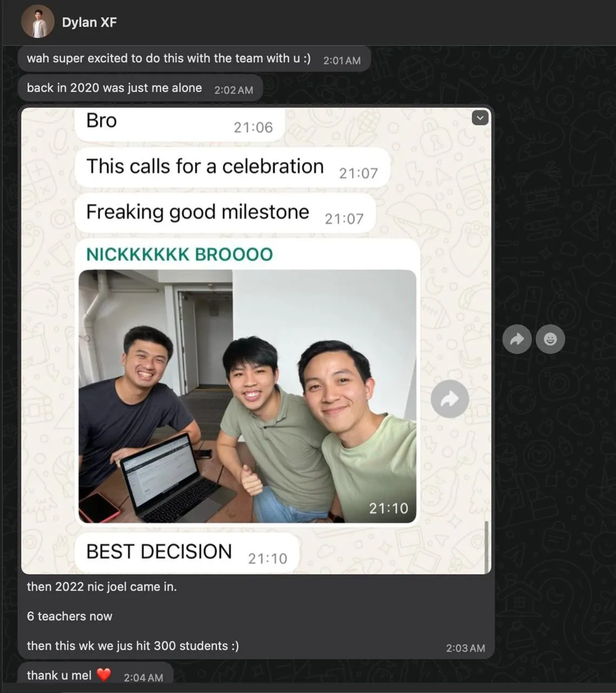Select the text 'then this wk we jus hit 300 students :)'

point(133,646)
